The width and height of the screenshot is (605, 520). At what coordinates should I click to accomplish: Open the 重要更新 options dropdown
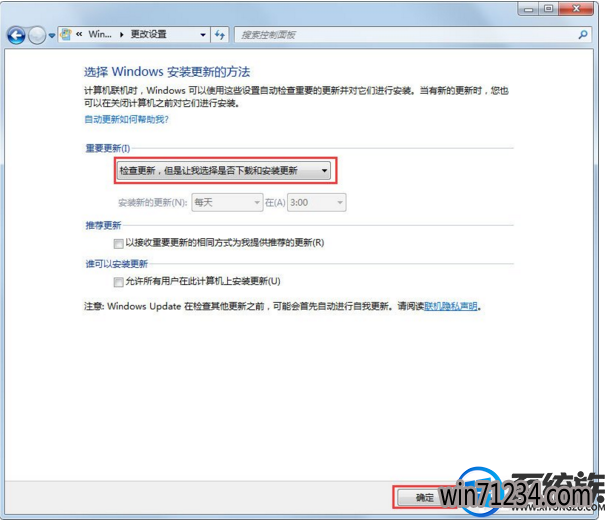[x=224, y=170]
